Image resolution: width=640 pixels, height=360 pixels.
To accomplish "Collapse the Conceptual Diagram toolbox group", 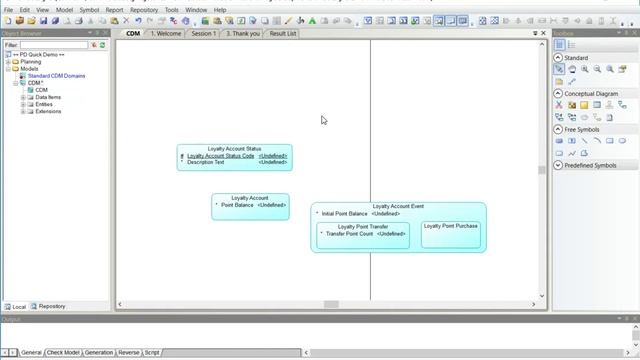I will tap(558, 93).
